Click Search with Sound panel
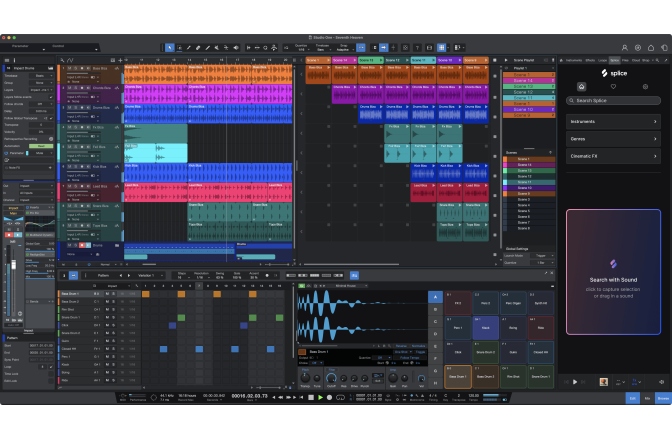This screenshot has height=440, width=672. [613, 272]
